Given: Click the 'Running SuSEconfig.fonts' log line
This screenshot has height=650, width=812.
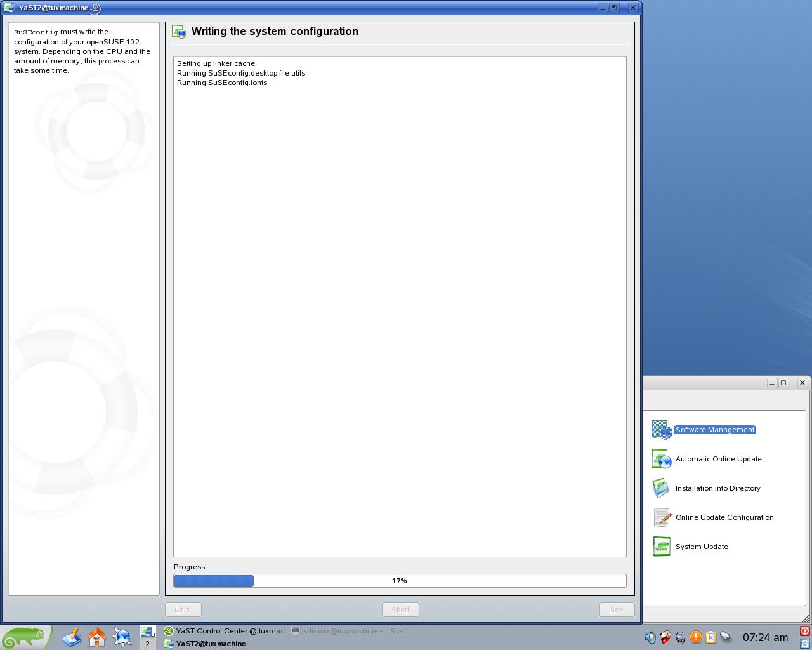Looking at the screenshot, I should pyautogui.click(x=222, y=83).
